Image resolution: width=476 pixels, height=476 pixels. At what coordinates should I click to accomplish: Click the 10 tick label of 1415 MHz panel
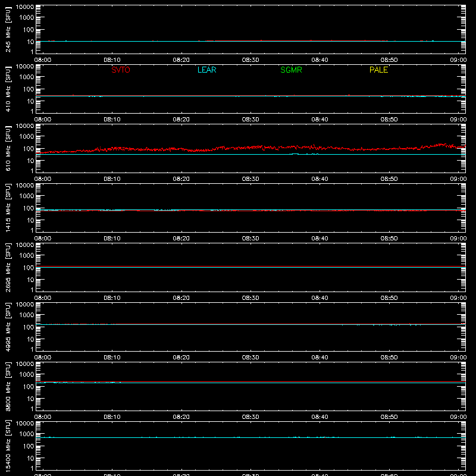tap(30, 220)
